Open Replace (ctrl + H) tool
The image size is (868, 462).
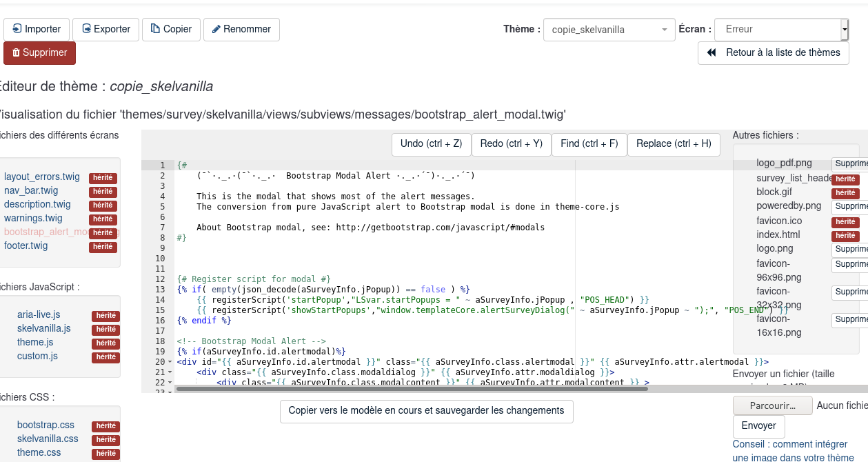point(673,144)
